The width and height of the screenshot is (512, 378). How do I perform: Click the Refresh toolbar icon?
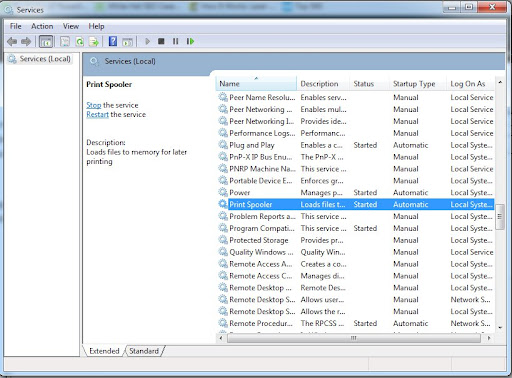pos(80,42)
